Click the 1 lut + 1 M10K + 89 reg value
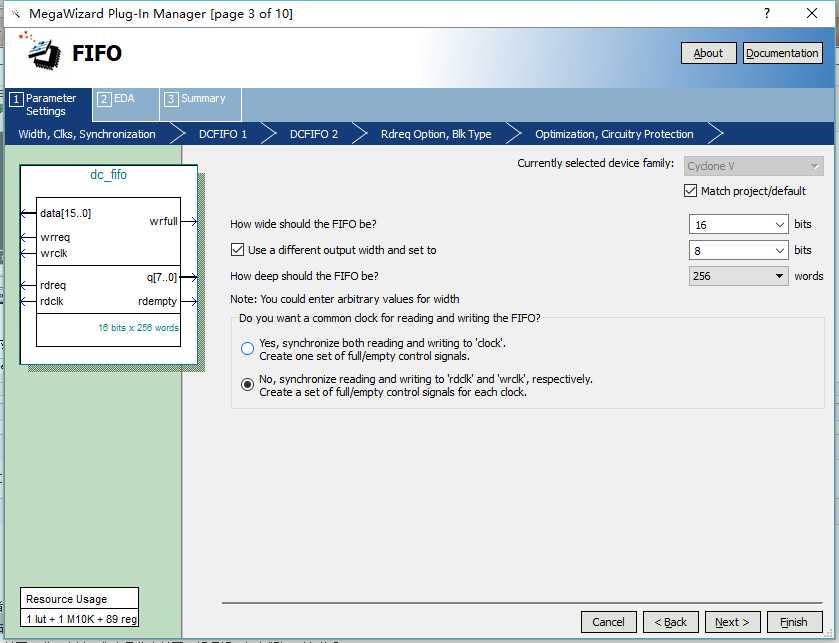 (x=81, y=619)
